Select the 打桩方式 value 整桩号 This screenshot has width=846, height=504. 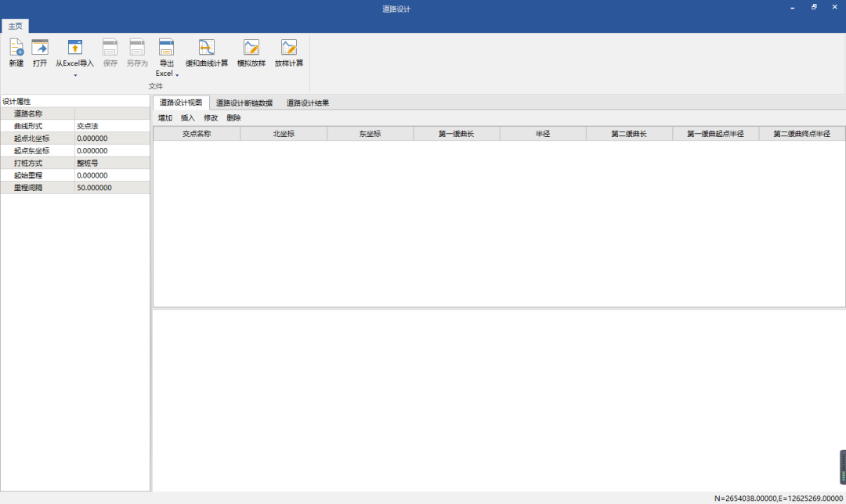pos(111,163)
